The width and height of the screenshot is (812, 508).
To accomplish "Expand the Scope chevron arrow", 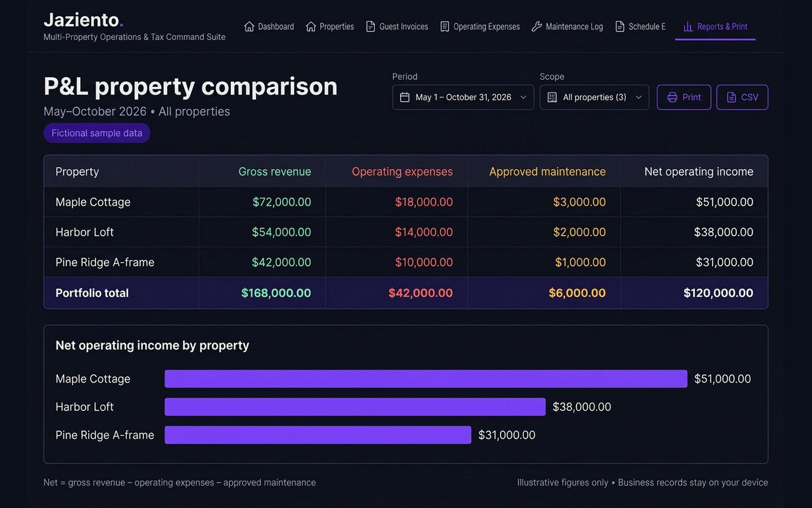I will click(638, 97).
